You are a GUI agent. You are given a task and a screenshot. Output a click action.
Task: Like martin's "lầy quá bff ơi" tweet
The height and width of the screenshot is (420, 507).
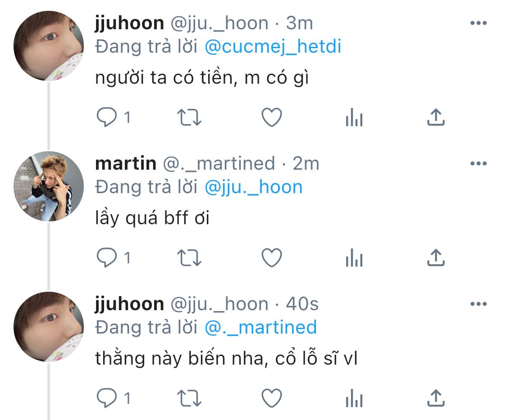[x=272, y=258]
